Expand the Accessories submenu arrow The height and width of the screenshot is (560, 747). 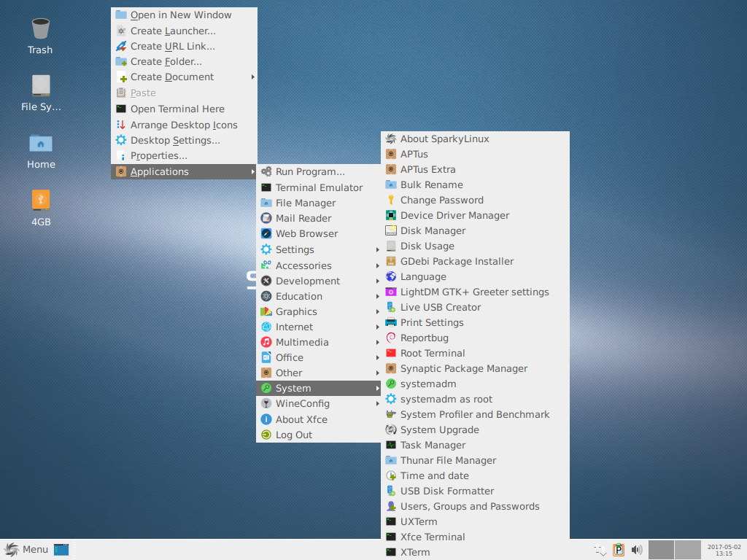coord(377,265)
